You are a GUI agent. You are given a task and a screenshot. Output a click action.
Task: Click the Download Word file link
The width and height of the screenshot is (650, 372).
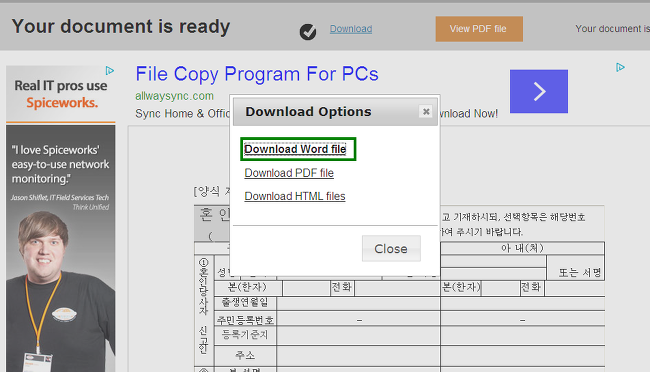pyautogui.click(x=295, y=149)
